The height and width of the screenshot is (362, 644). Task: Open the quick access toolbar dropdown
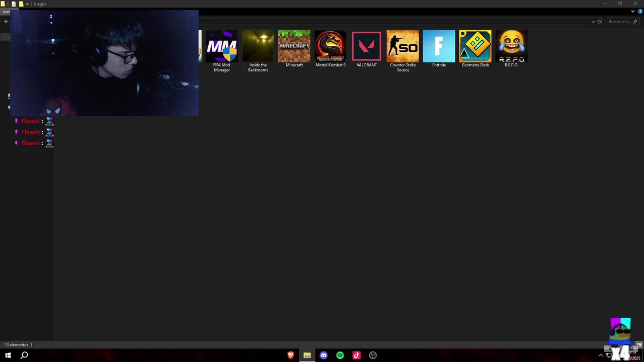[x=27, y=4]
